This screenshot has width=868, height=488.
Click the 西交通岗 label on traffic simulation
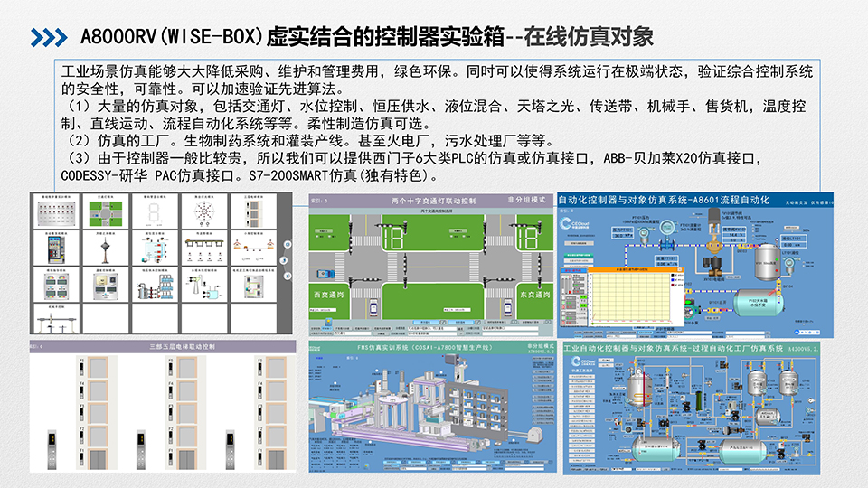pyautogui.click(x=330, y=296)
